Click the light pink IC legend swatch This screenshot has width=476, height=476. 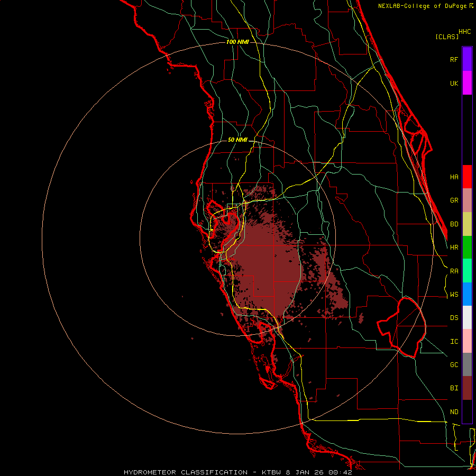coord(467,341)
